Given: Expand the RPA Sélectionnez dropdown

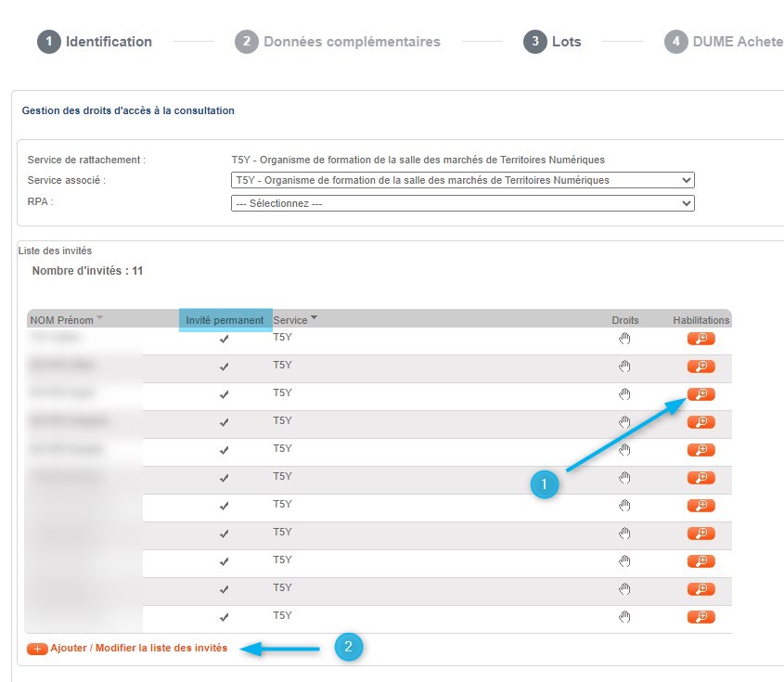Looking at the screenshot, I should pos(462,203).
